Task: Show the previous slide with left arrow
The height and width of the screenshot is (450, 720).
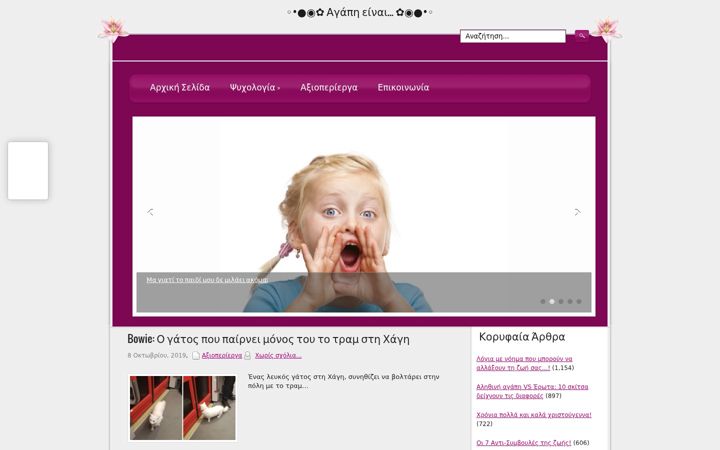Action: (x=150, y=212)
